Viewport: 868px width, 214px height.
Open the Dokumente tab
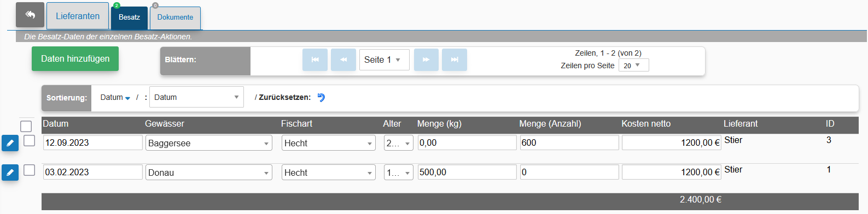click(x=175, y=17)
